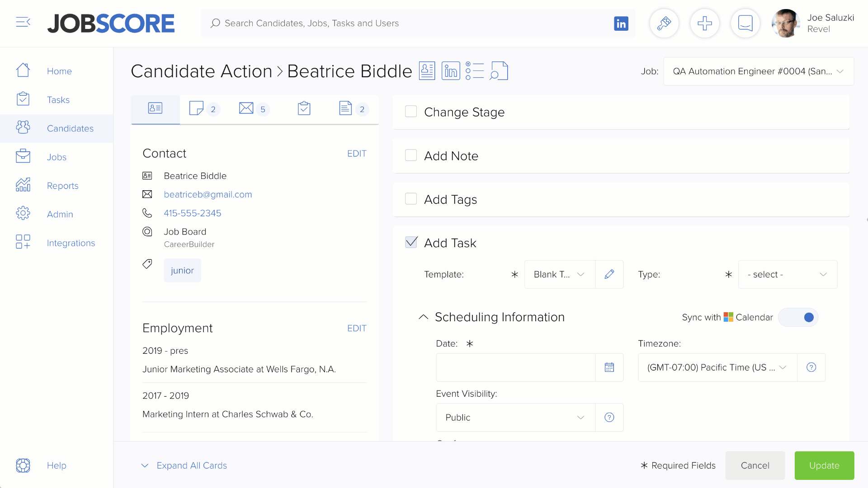The height and width of the screenshot is (488, 868).
Task: Click the add new item plus icon
Action: click(x=705, y=23)
